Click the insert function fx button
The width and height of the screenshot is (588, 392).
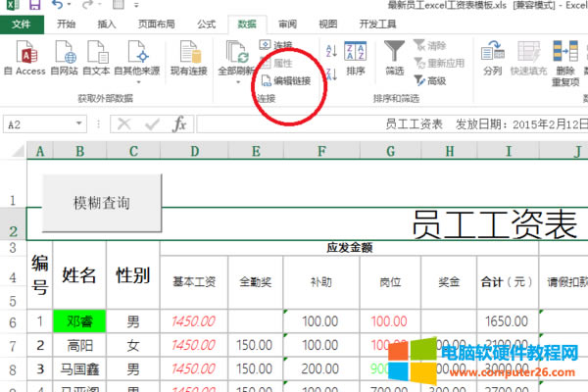tap(179, 124)
